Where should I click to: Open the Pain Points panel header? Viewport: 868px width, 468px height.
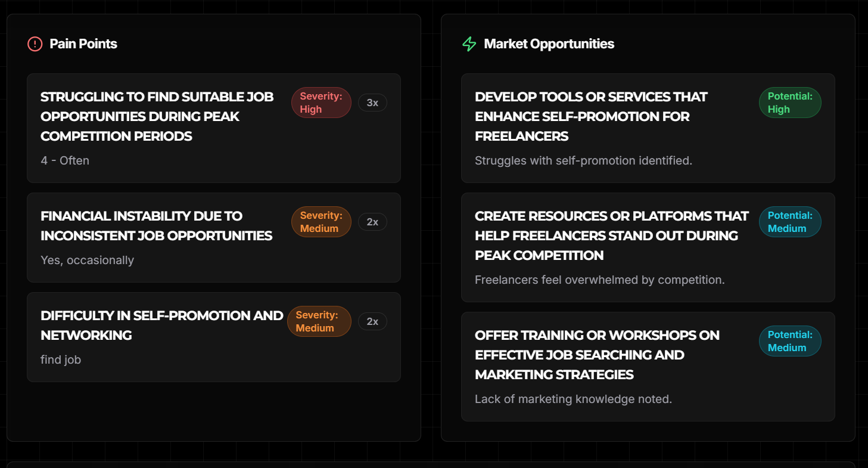[83, 44]
